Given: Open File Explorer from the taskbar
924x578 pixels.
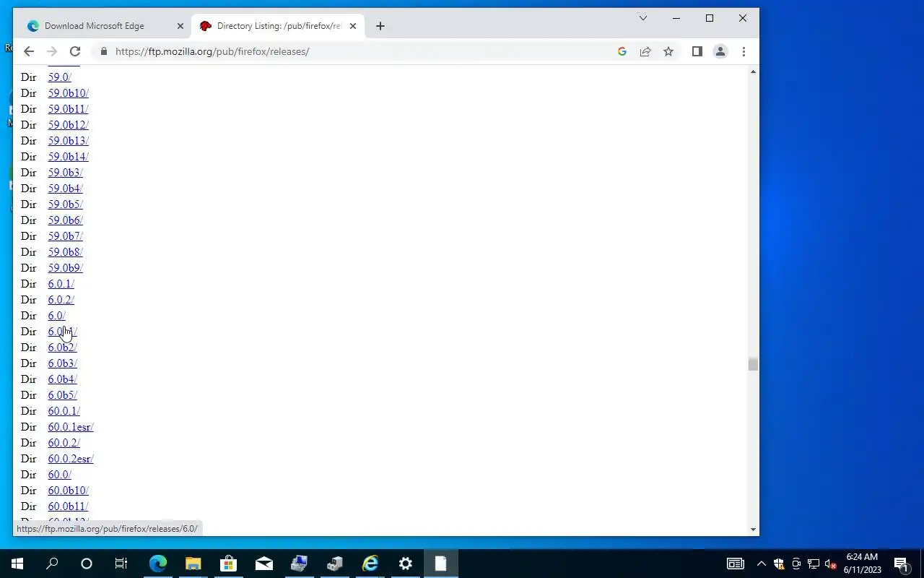Looking at the screenshot, I should pyautogui.click(x=193, y=564).
